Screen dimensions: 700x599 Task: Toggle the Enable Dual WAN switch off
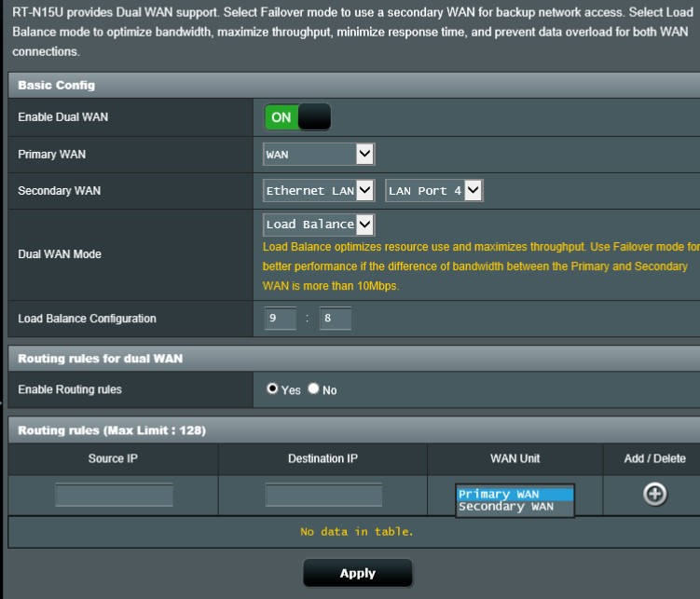[x=298, y=117]
